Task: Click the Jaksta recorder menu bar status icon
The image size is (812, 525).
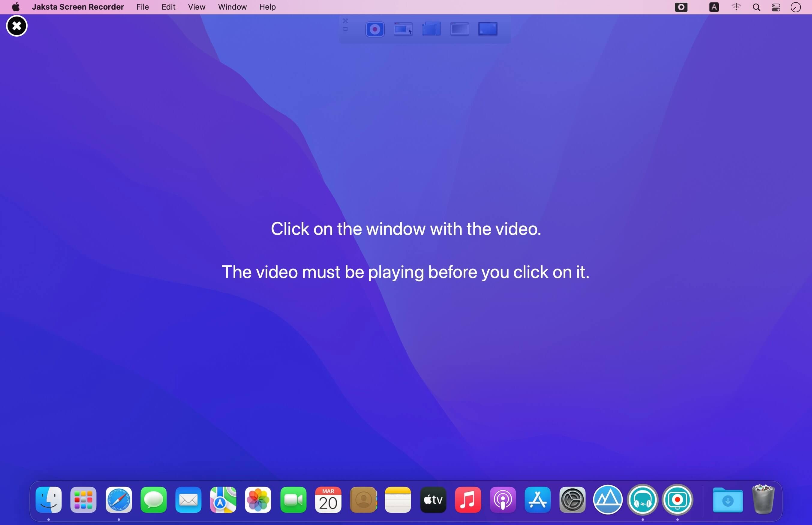Action: click(681, 7)
